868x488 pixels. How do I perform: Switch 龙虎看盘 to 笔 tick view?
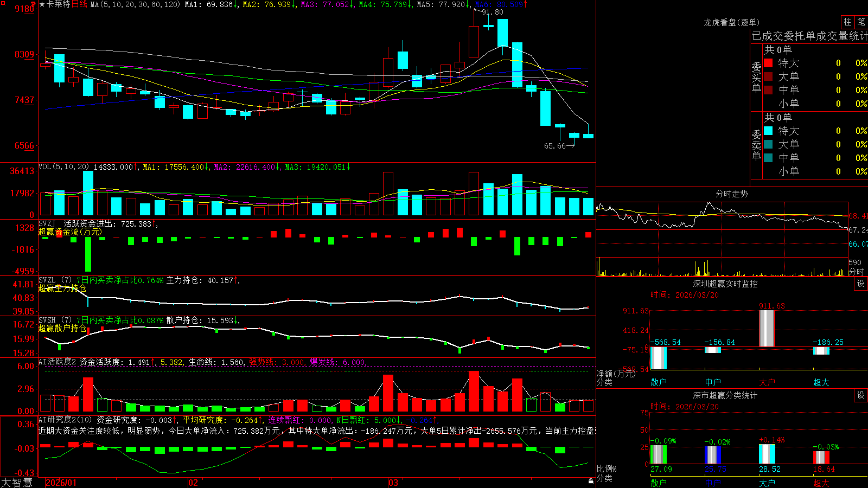pyautogui.click(x=861, y=22)
